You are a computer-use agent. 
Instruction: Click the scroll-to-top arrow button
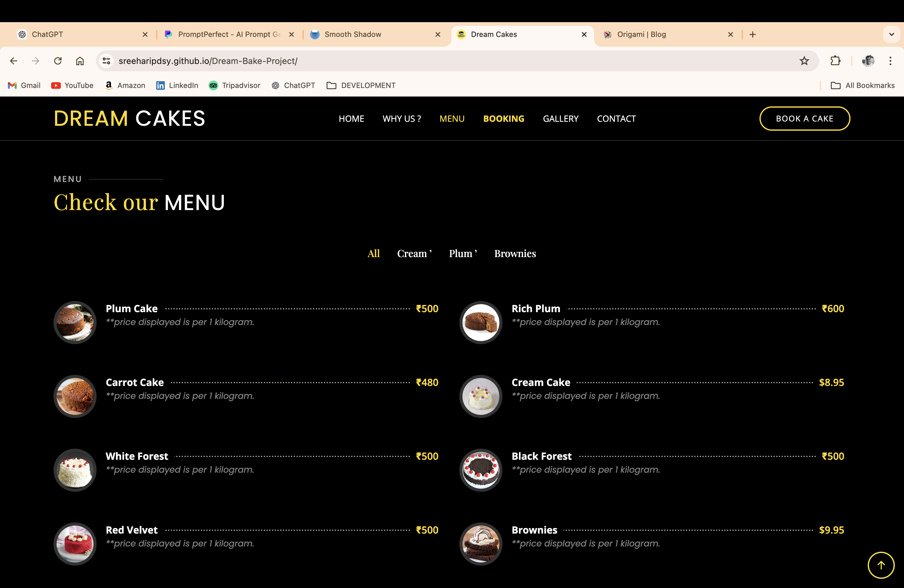pyautogui.click(x=880, y=565)
